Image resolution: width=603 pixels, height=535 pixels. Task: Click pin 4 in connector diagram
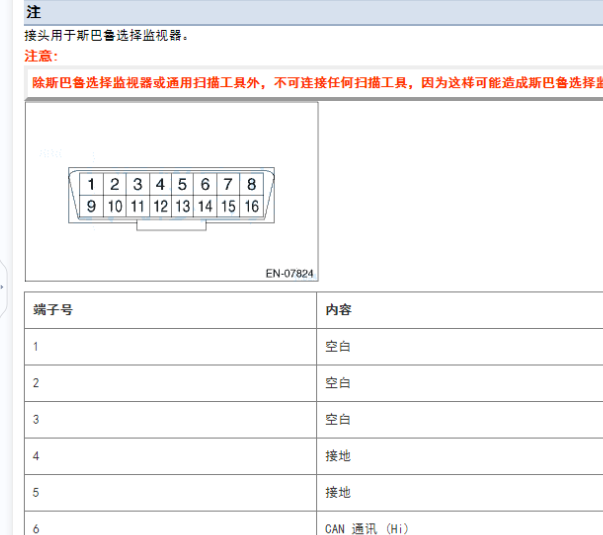coord(160,184)
